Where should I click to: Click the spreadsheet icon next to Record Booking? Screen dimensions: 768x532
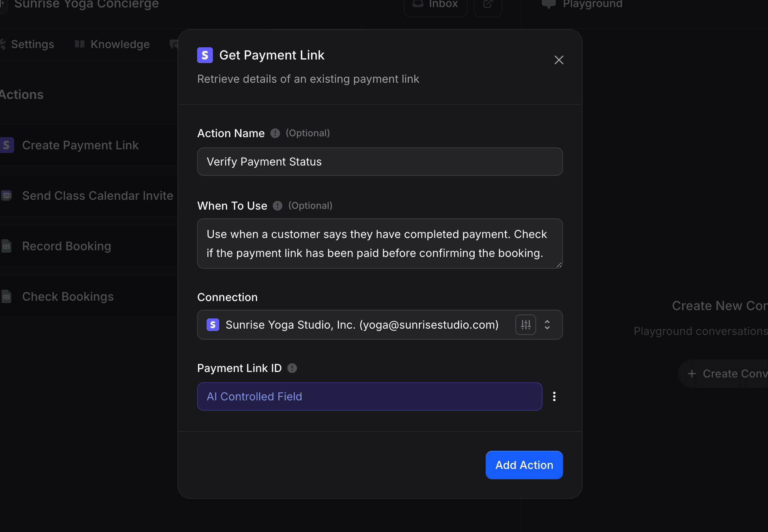[7, 246]
